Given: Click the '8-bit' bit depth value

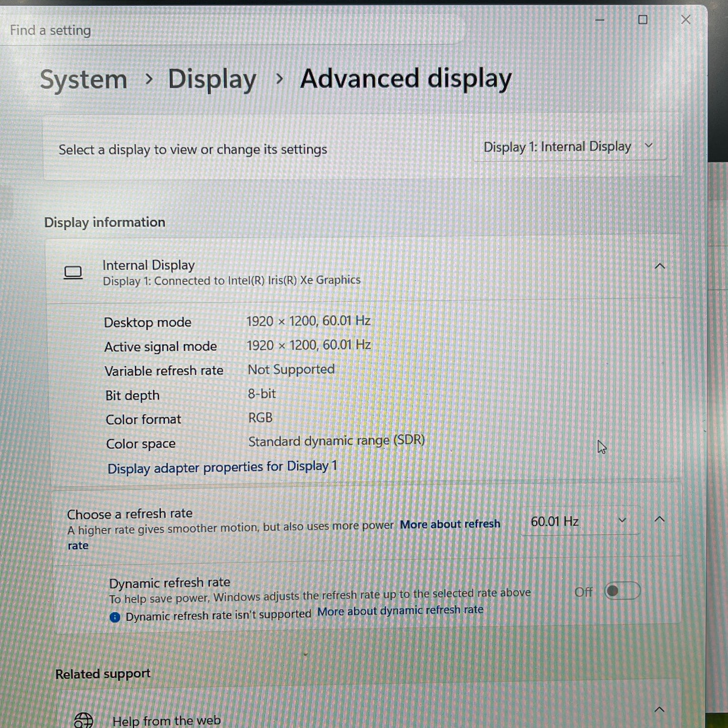Looking at the screenshot, I should [261, 393].
